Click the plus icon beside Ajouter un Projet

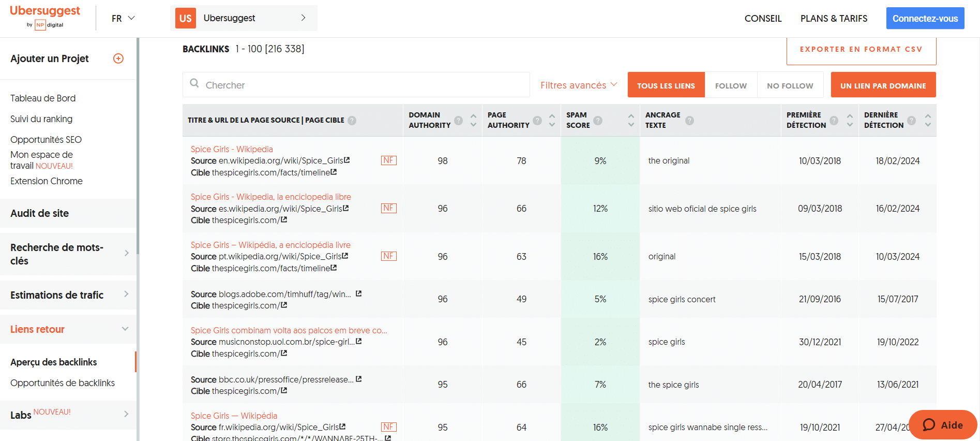pyautogui.click(x=118, y=58)
